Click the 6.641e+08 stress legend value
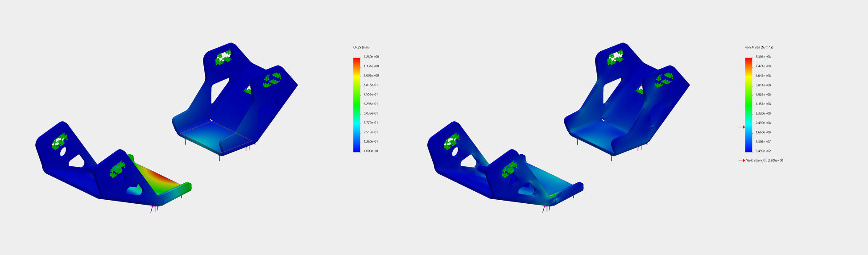Image resolution: width=868 pixels, height=255 pixels. pyautogui.click(x=763, y=76)
